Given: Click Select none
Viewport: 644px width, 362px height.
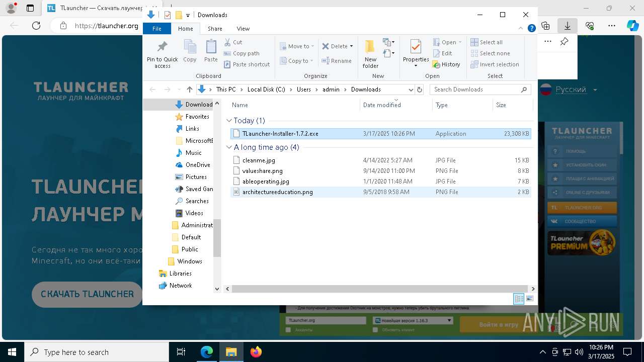Looking at the screenshot, I should (490, 53).
